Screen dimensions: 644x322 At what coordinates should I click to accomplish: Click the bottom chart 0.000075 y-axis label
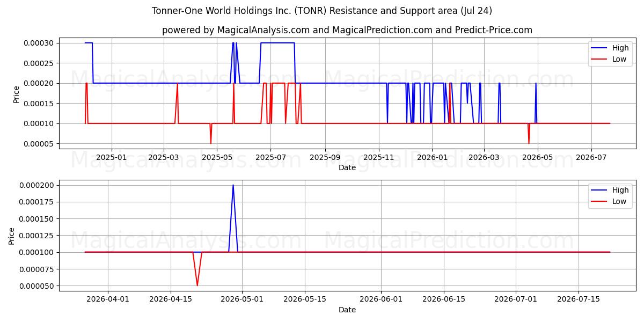[36, 269]
